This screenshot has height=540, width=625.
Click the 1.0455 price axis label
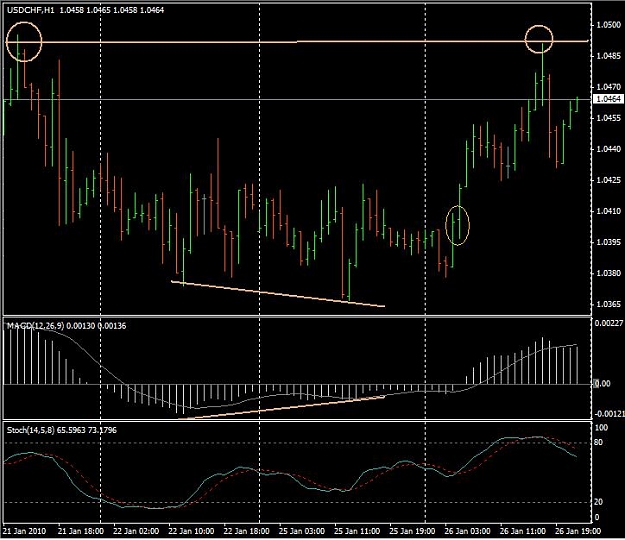click(608, 118)
